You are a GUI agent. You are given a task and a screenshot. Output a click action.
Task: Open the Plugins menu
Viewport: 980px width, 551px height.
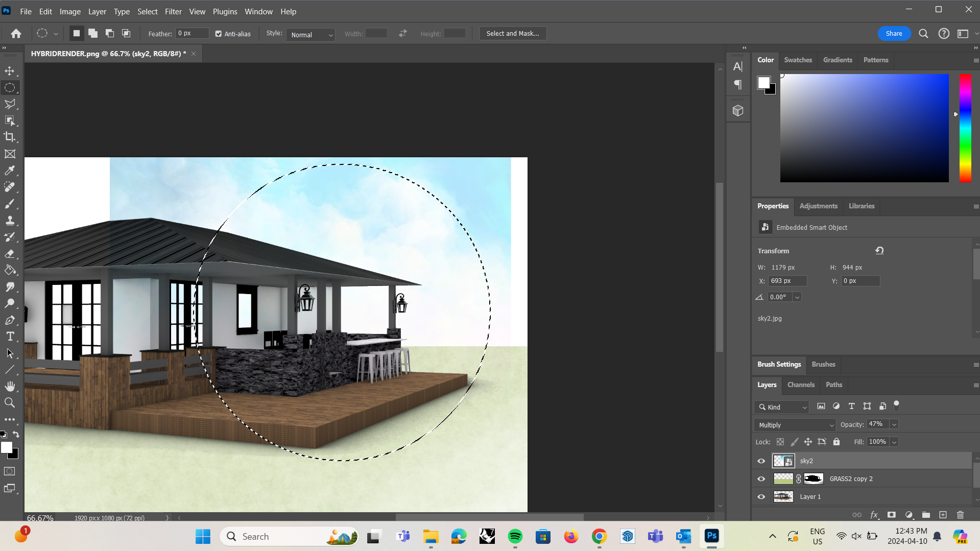[225, 11]
